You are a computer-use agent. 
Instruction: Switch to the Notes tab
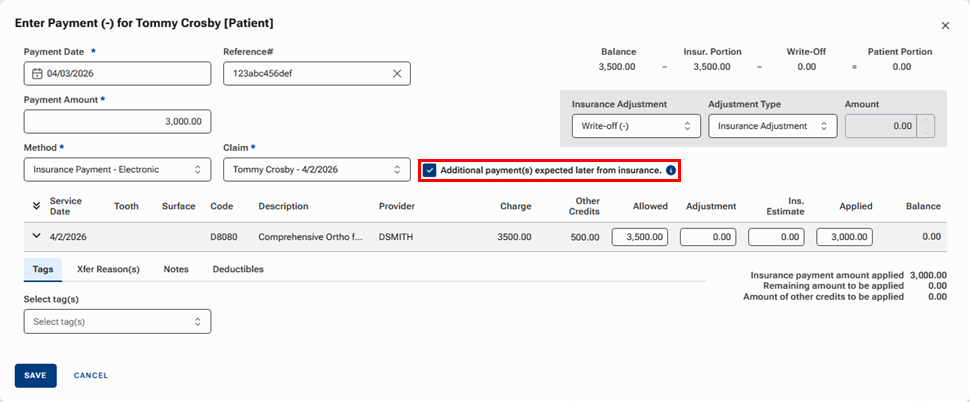click(x=176, y=269)
